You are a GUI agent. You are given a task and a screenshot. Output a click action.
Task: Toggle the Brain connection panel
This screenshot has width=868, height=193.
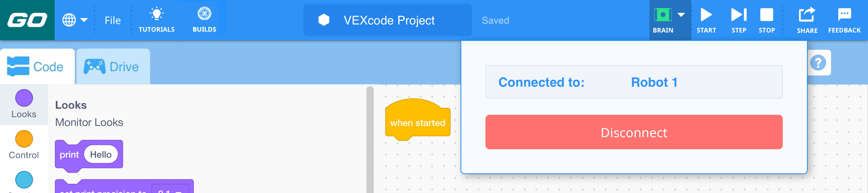(x=669, y=20)
